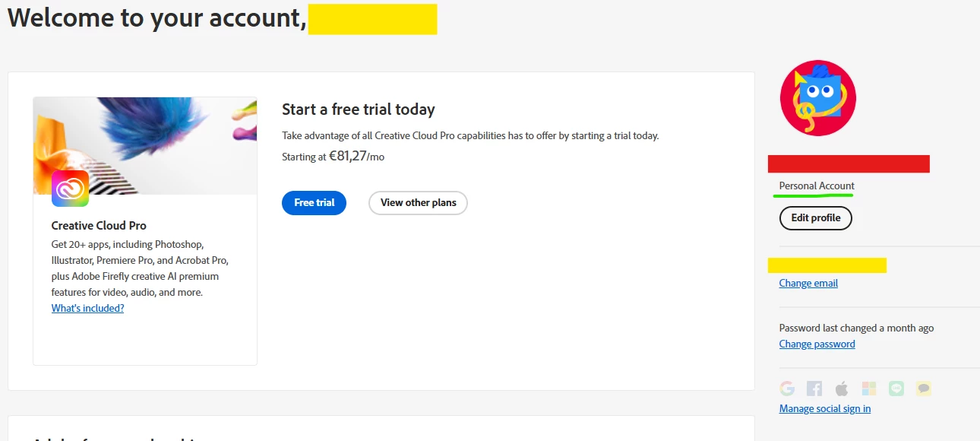Image resolution: width=980 pixels, height=441 pixels.
Task: Open the Manage social sign in link
Action: (825, 409)
